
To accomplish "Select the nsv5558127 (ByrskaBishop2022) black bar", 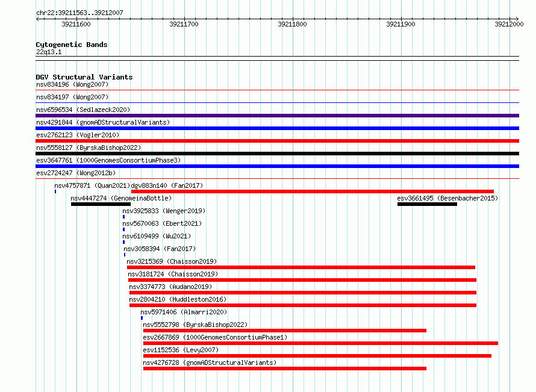I will click(277, 154).
